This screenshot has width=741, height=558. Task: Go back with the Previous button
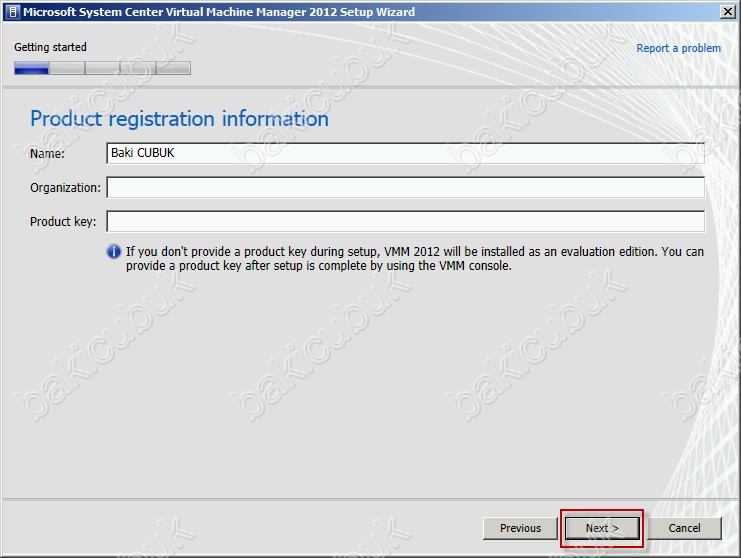point(520,528)
